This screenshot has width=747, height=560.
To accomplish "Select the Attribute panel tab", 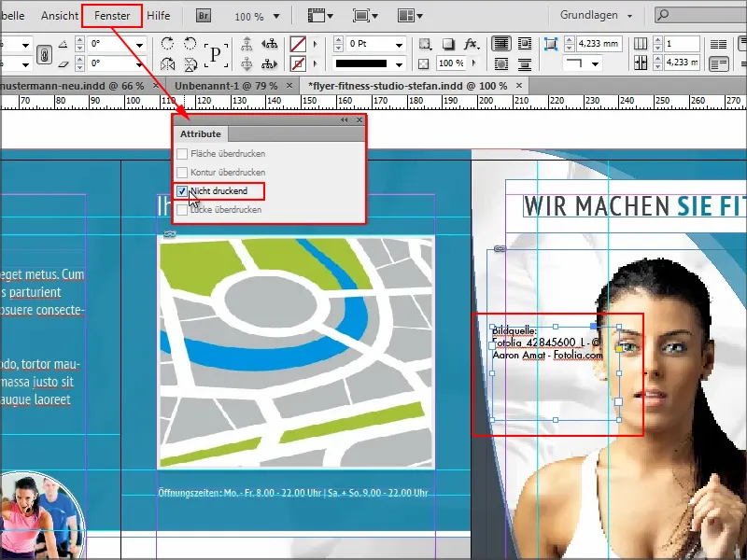I will pyautogui.click(x=201, y=134).
